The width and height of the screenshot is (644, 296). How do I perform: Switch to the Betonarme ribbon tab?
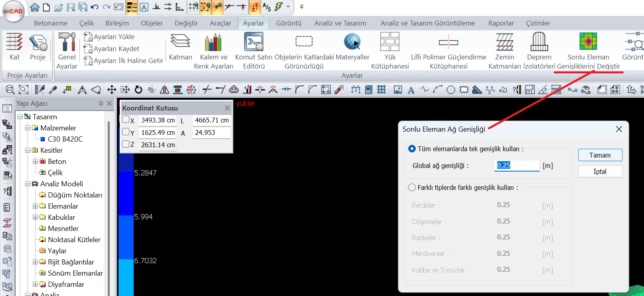click(51, 23)
